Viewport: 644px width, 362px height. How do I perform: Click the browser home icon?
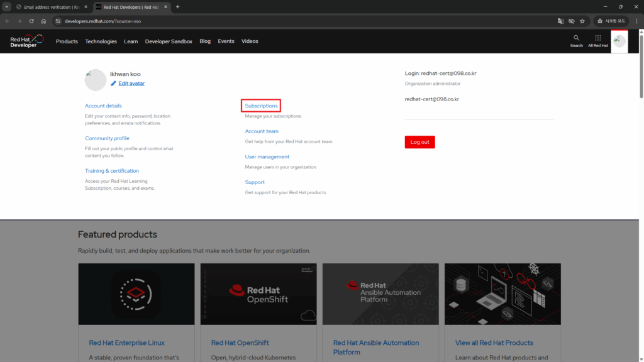[x=43, y=21]
